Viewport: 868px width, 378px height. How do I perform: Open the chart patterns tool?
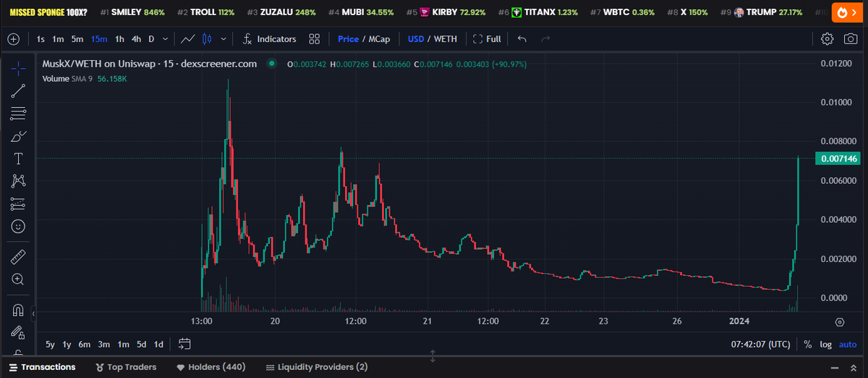(x=19, y=181)
